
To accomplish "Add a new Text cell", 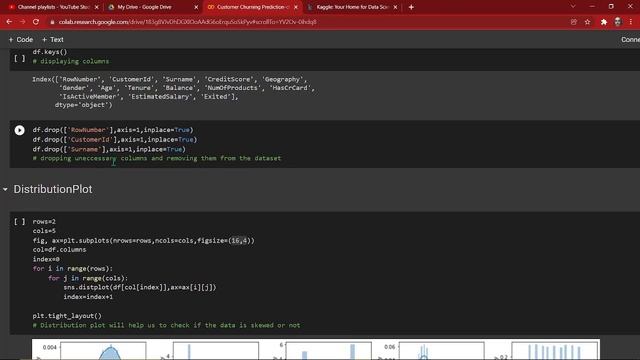I will [x=53, y=40].
